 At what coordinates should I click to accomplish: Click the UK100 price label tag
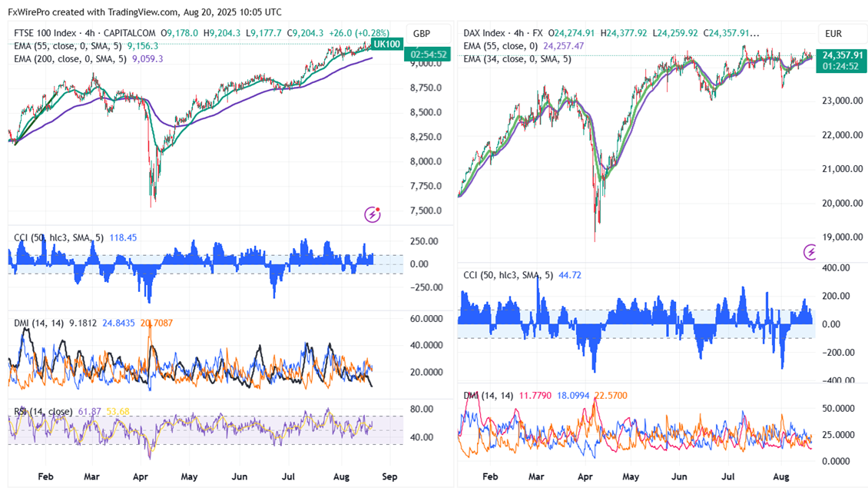pos(386,45)
